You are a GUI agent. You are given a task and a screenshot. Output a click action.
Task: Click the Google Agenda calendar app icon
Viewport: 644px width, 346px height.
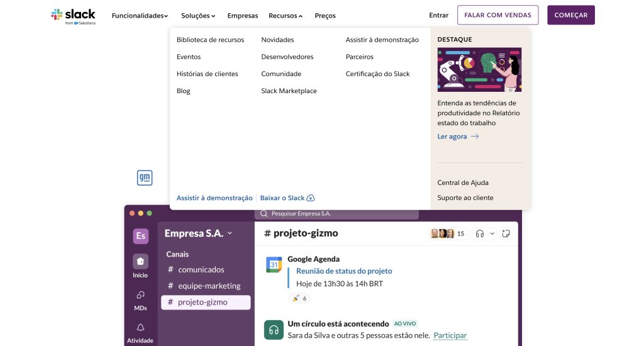(274, 265)
